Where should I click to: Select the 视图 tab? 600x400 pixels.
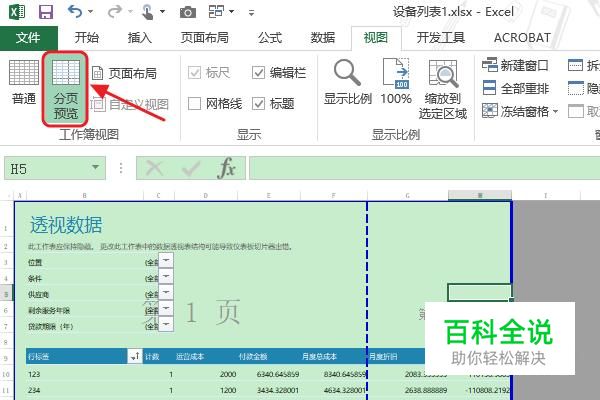click(376, 38)
